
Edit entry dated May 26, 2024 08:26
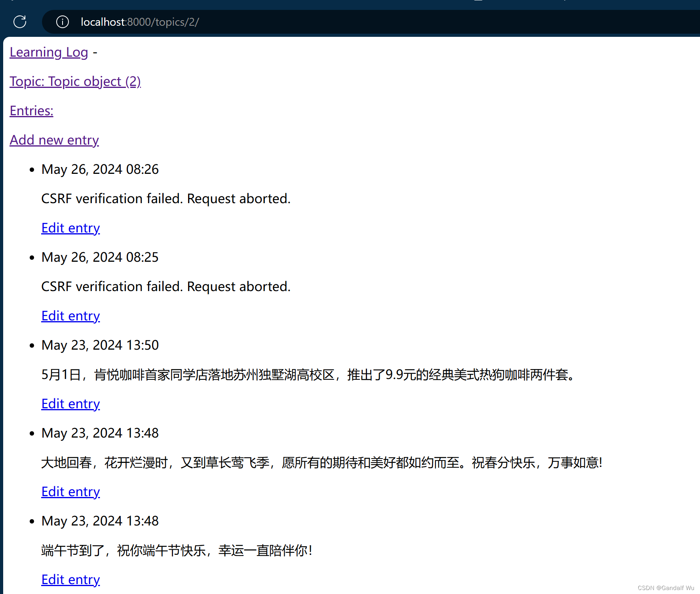click(x=70, y=228)
